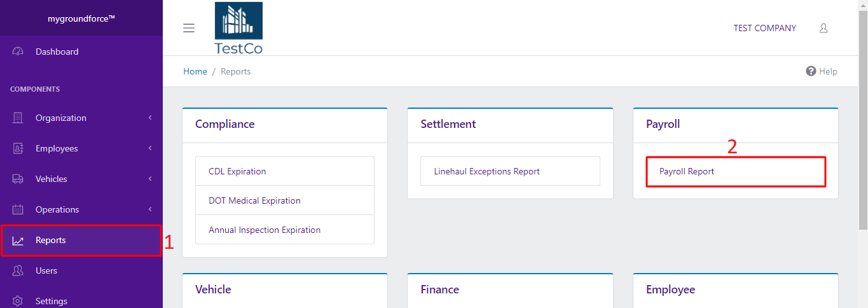This screenshot has width=868, height=308.
Task: Toggle the hamburger sidebar menu
Action: [188, 28]
